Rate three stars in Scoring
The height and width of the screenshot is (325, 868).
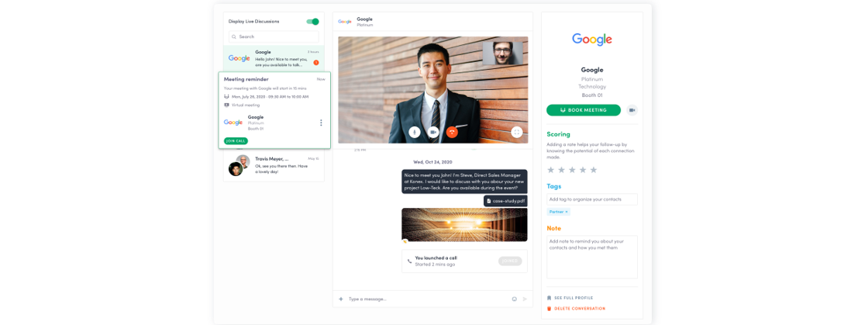[x=573, y=170]
